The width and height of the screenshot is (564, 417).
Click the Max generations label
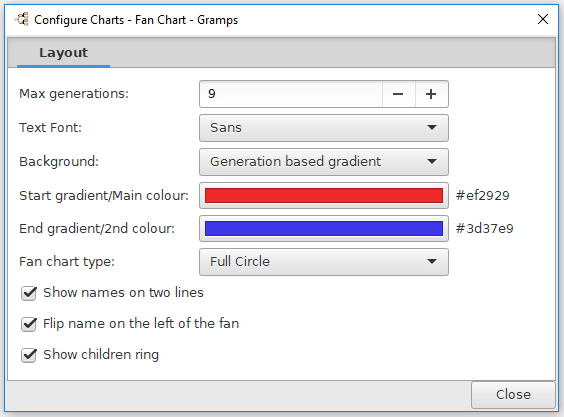[74, 94]
